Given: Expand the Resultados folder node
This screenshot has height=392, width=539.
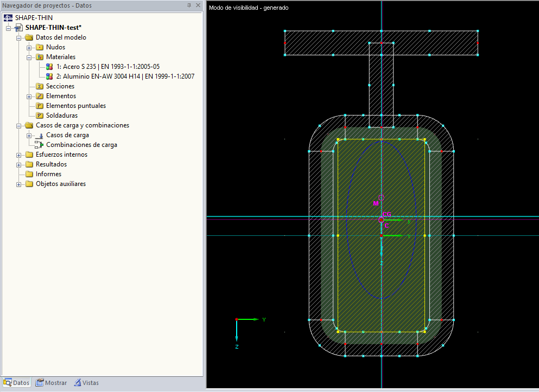Looking at the screenshot, I should click(x=19, y=164).
